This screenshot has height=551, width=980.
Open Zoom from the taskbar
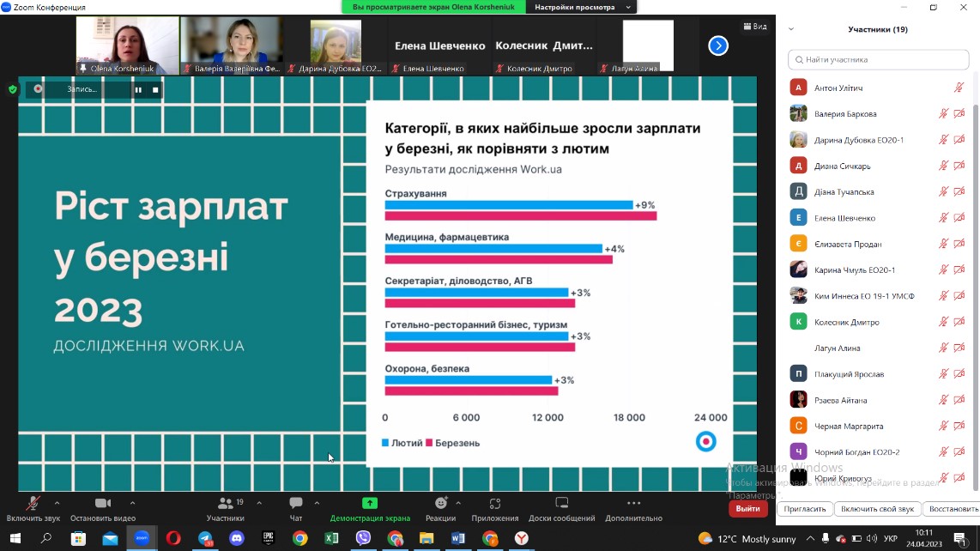[x=142, y=538]
